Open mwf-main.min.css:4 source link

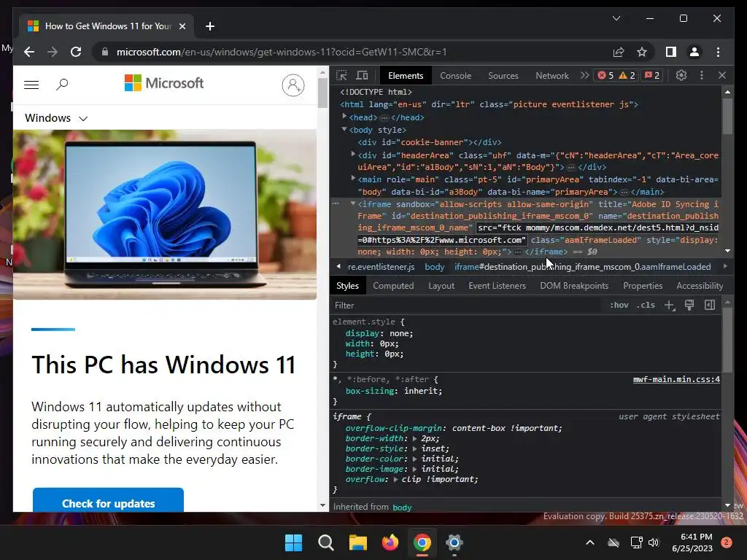[676, 379]
